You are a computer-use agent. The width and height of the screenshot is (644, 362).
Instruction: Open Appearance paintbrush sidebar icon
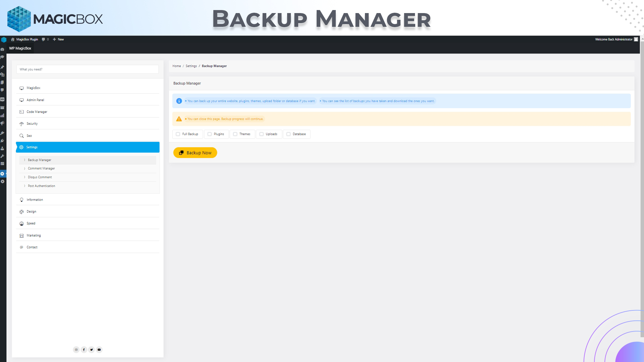pos(2,133)
